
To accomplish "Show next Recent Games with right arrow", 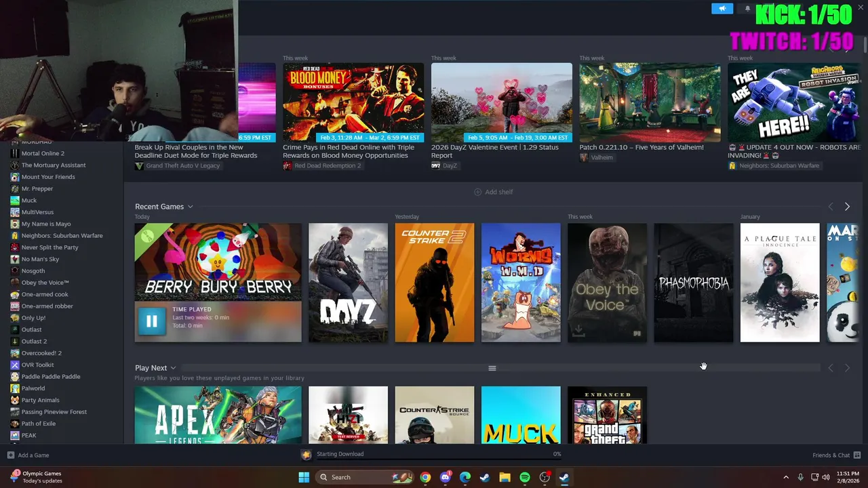I will tap(847, 206).
